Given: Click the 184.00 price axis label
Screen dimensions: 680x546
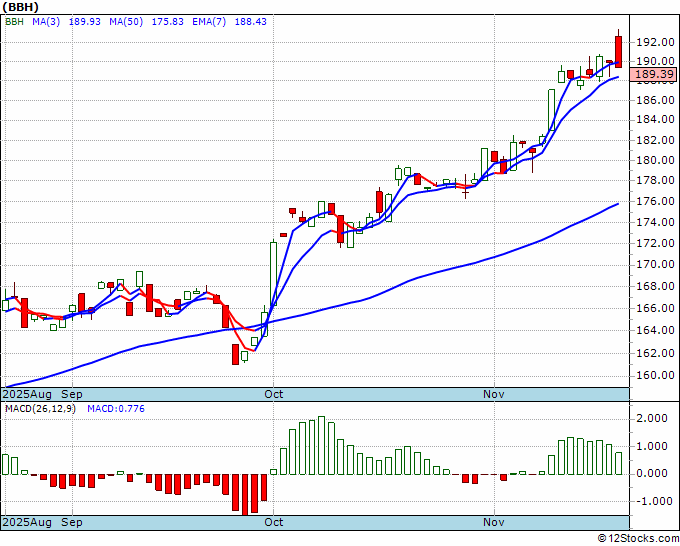Looking at the screenshot, I should (x=655, y=119).
